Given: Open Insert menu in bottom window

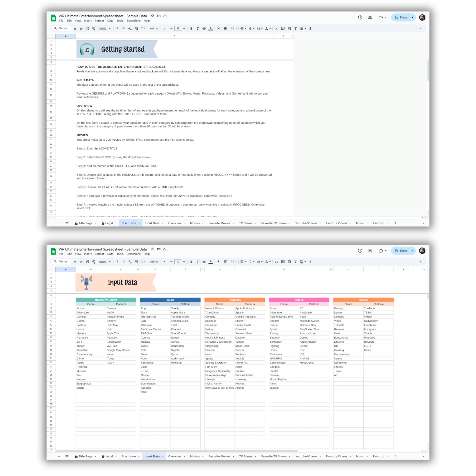Looking at the screenshot, I should (88, 254).
